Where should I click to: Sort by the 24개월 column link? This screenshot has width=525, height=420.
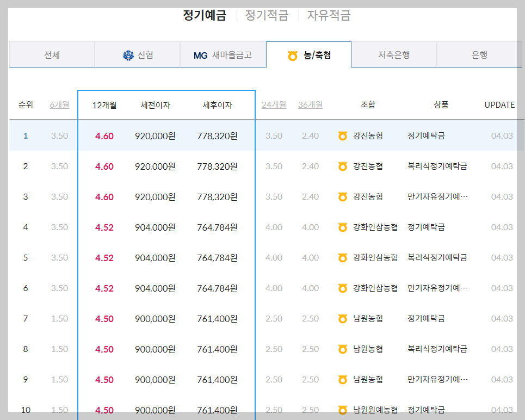coord(274,105)
